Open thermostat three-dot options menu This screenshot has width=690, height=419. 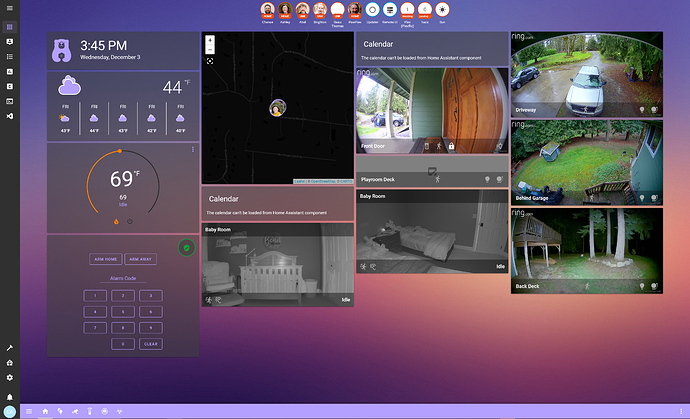(x=193, y=150)
